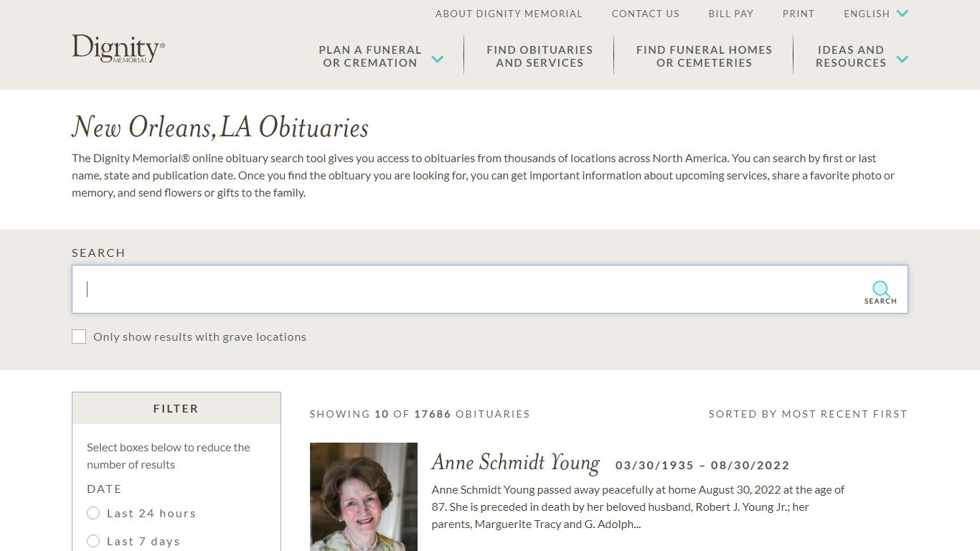980x551 pixels.
Task: Click the Anne Schmidt Young obituary summary text
Action: (638, 507)
